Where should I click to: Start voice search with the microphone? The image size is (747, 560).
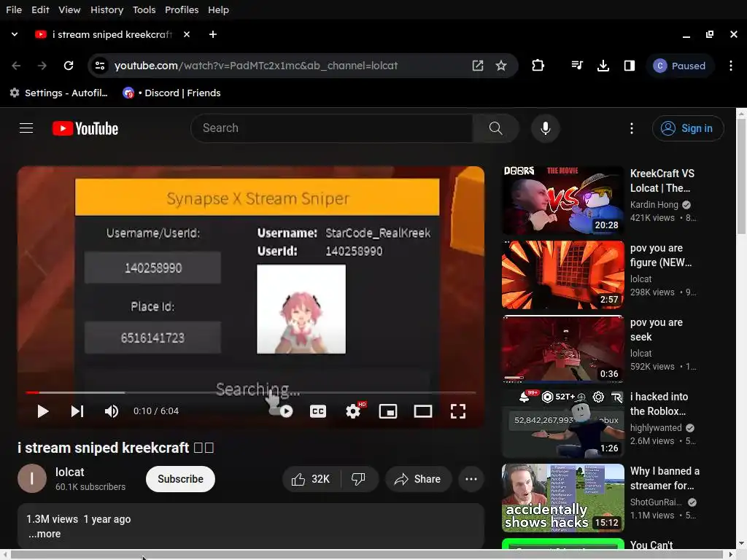pyautogui.click(x=546, y=128)
